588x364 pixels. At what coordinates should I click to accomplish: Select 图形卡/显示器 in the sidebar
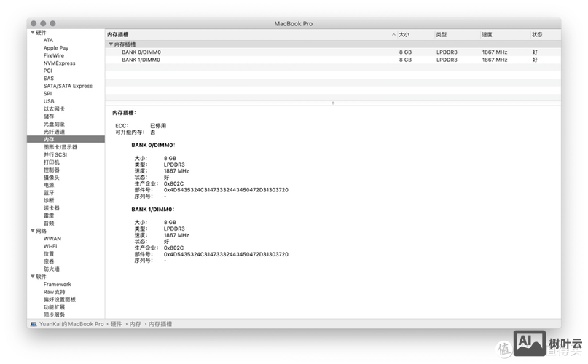pos(60,147)
